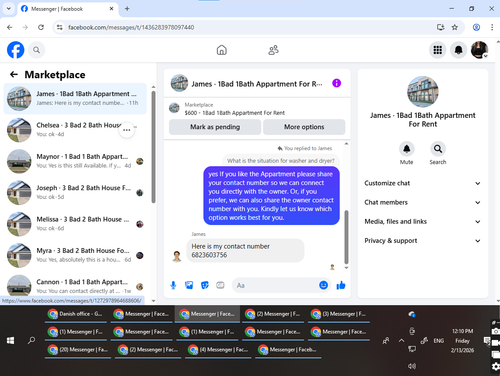Open more options dots on Chelsea chat

tap(127, 130)
